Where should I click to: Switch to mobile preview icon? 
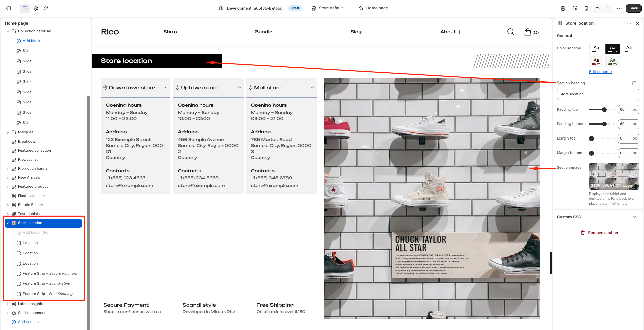click(x=586, y=8)
